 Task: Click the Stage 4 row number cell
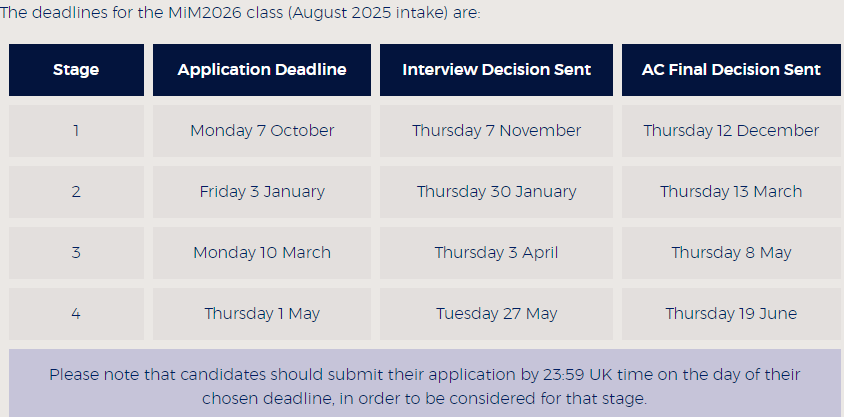[x=76, y=314]
